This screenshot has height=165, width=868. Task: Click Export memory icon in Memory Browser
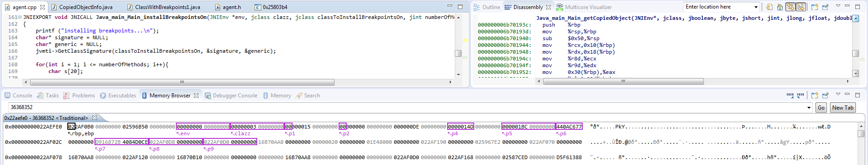[x=801, y=95]
